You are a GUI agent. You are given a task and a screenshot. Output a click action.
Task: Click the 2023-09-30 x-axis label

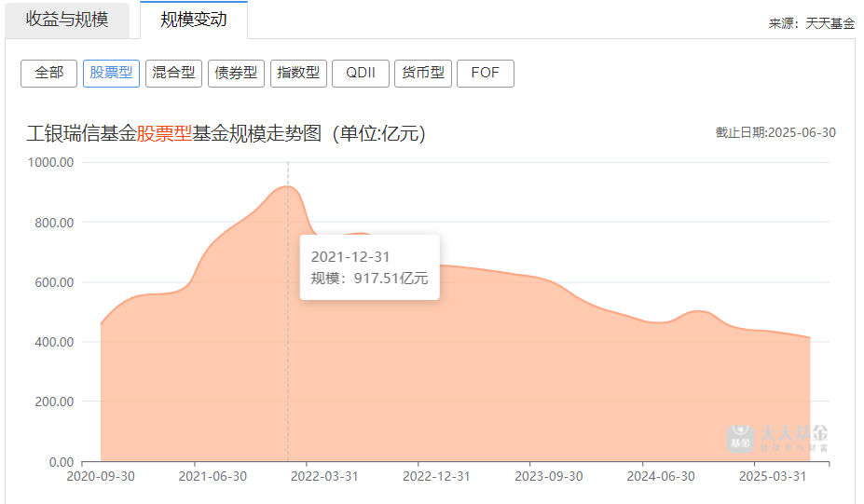coord(549,476)
